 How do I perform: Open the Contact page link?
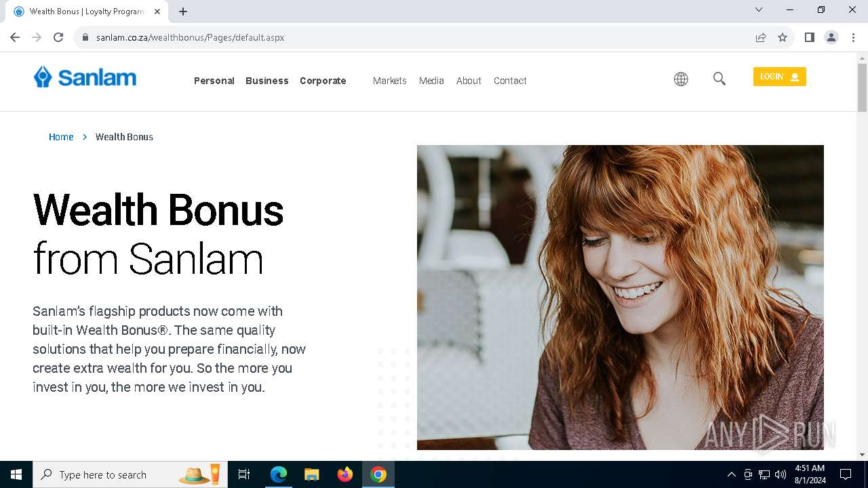[x=510, y=81]
